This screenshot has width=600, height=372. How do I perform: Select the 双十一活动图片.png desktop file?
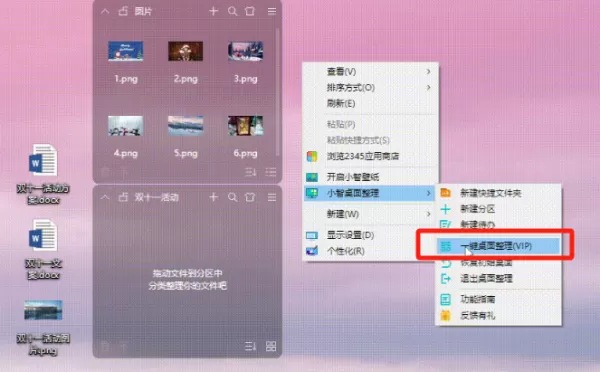43,328
